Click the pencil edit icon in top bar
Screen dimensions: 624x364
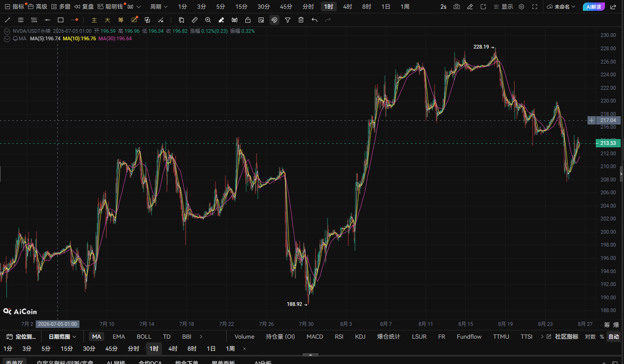click(470, 7)
